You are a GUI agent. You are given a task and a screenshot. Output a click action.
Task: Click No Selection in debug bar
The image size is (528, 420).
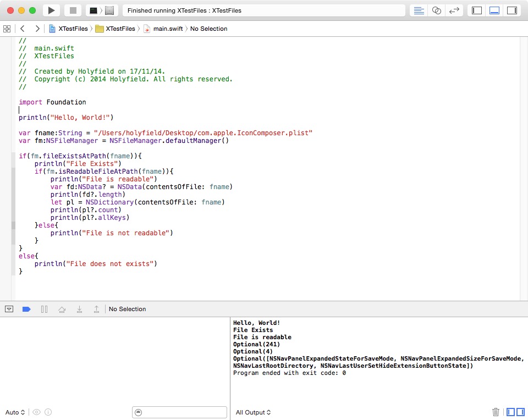127,309
